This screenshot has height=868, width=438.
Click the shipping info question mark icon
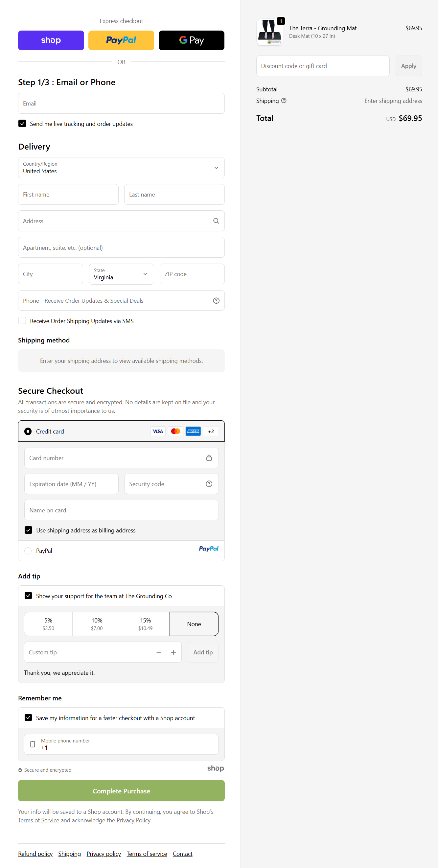[284, 101]
